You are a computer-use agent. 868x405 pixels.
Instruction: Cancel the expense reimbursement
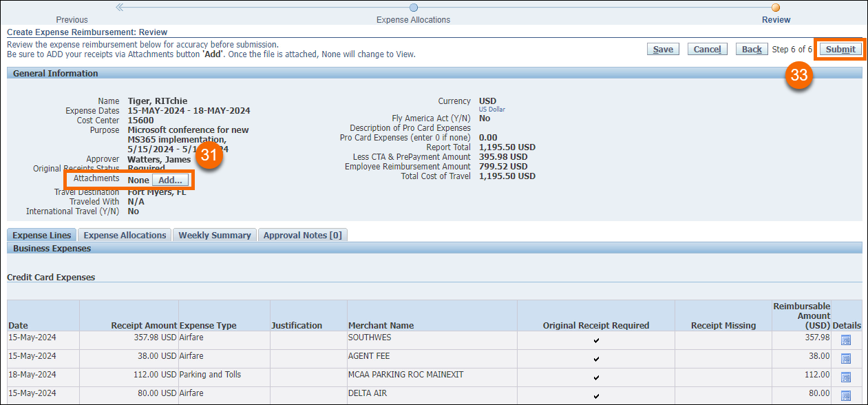pyautogui.click(x=707, y=49)
